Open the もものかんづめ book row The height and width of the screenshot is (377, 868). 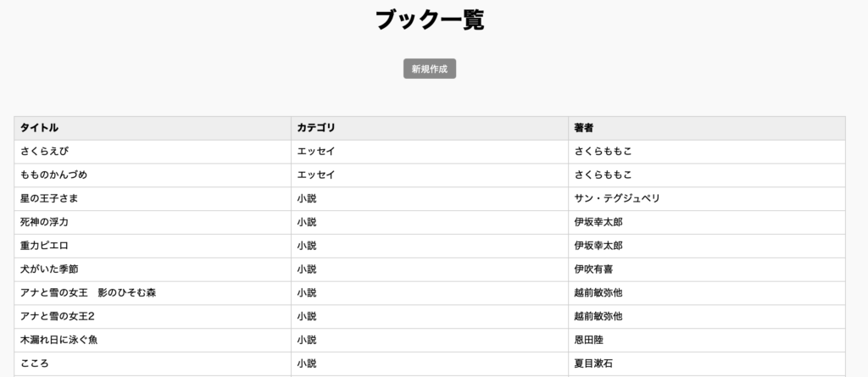[430, 175]
